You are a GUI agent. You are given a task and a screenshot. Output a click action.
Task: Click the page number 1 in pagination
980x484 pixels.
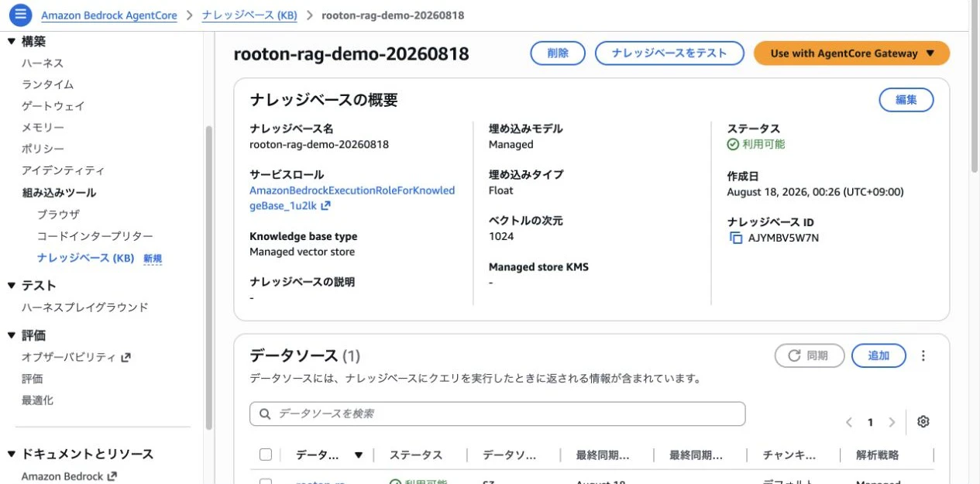click(x=871, y=423)
